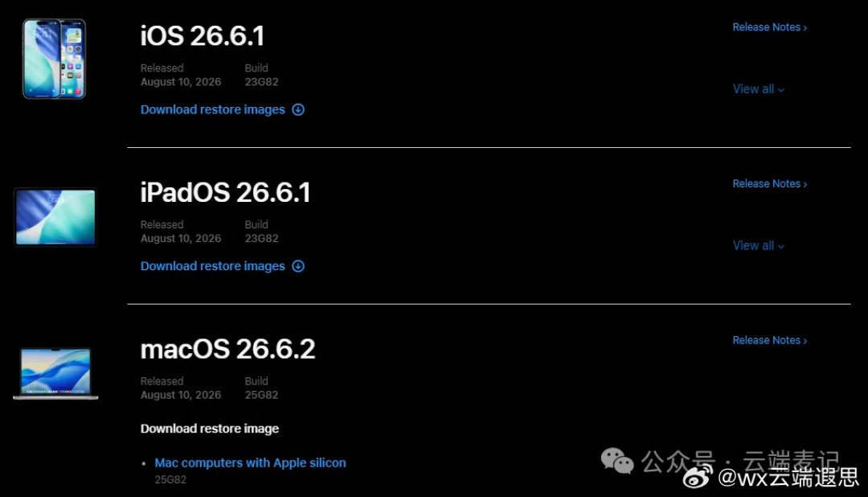This screenshot has height=497, width=868.
Task: Click the download circle icon for iOS
Action: (298, 109)
